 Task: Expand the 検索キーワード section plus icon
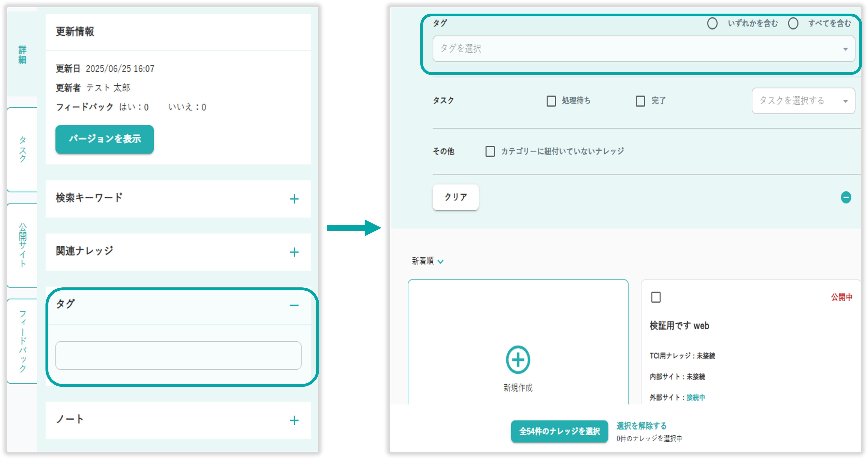[294, 199]
